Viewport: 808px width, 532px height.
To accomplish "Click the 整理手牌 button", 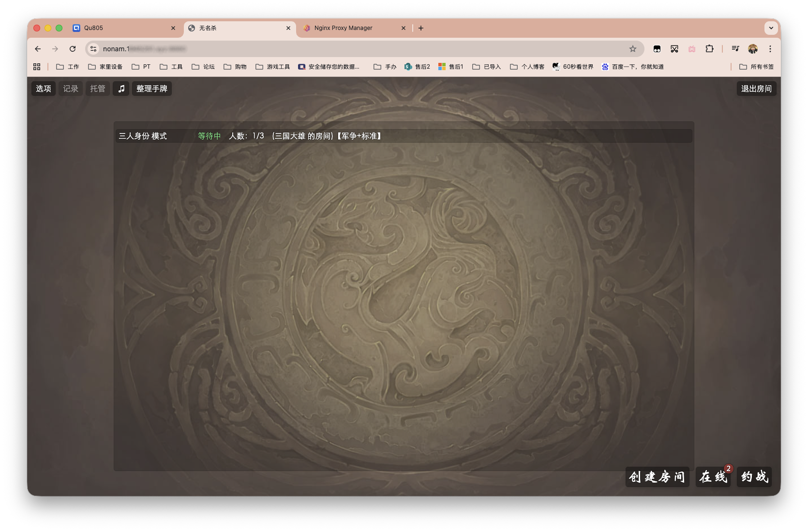I will pyautogui.click(x=152, y=89).
